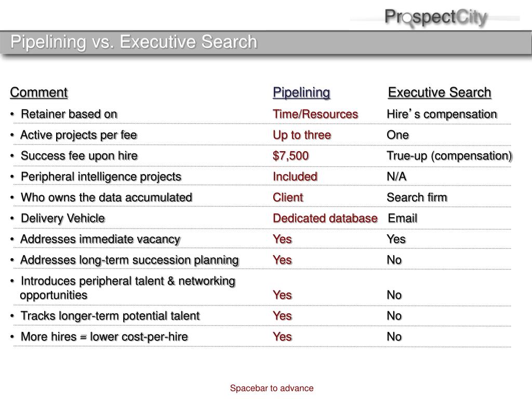Select the Time/Resources pipelining entry
The height and width of the screenshot is (399, 532).
pyautogui.click(x=315, y=114)
